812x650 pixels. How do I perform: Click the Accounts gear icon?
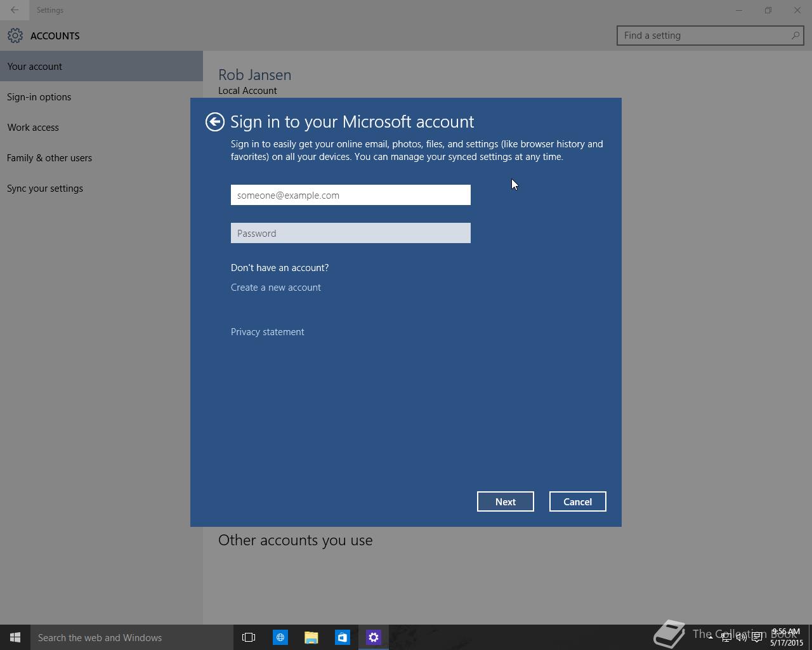[15, 36]
